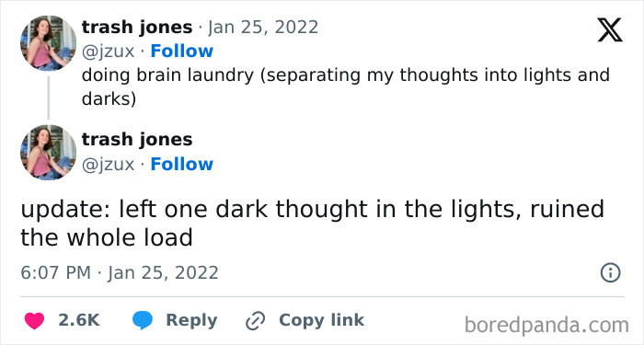Click the brain laundry tweet text

345,87
